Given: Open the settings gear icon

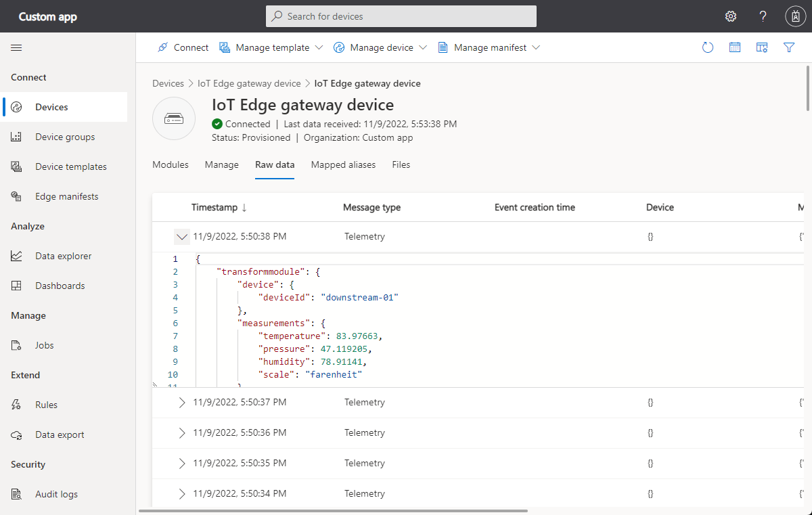Looking at the screenshot, I should pyautogui.click(x=731, y=16).
